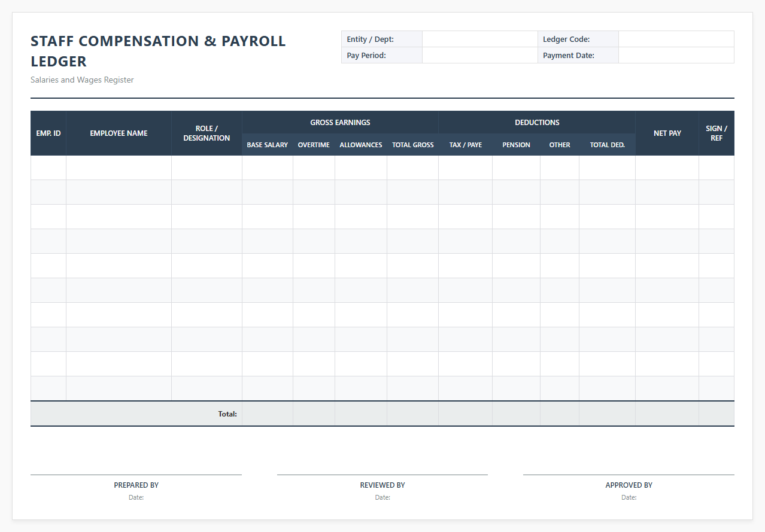Click the Total row Net Pay cell
The image size is (765, 532).
click(667, 414)
